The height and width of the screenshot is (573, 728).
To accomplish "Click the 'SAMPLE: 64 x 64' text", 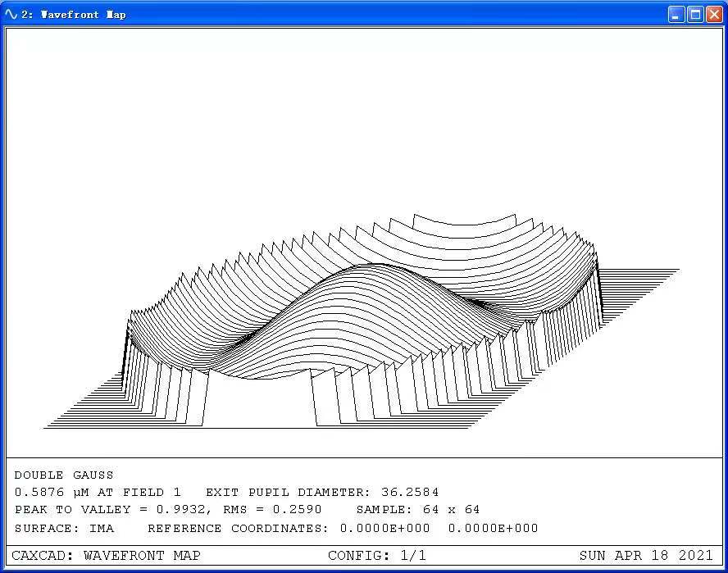I will [418, 509].
